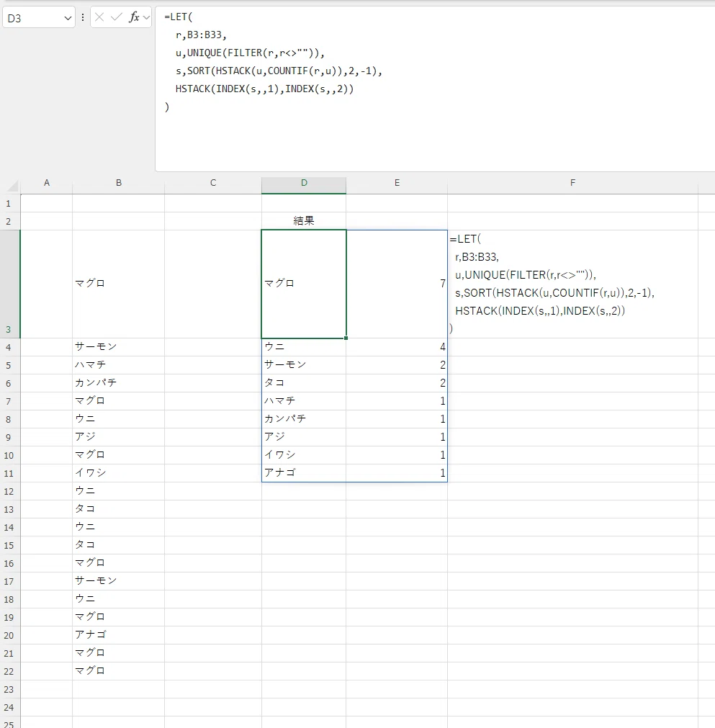
Task: Click cell D9 containing アジ
Action: (x=304, y=437)
